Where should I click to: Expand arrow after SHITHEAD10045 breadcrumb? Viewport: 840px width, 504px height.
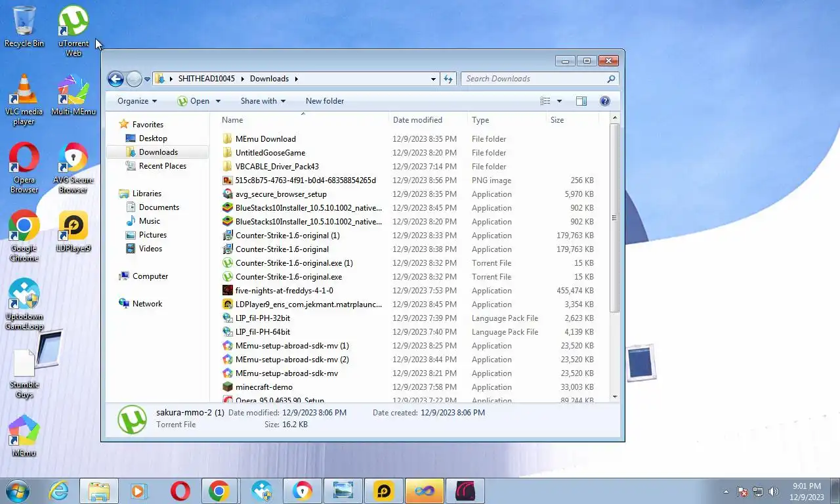coord(241,79)
